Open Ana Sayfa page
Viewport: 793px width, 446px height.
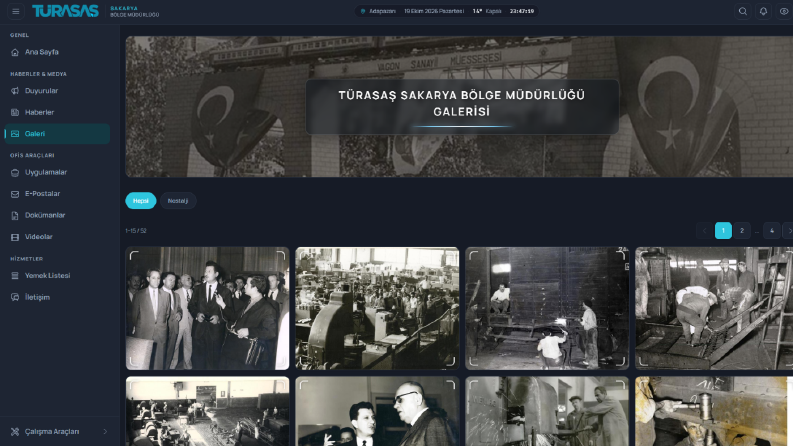point(57,52)
